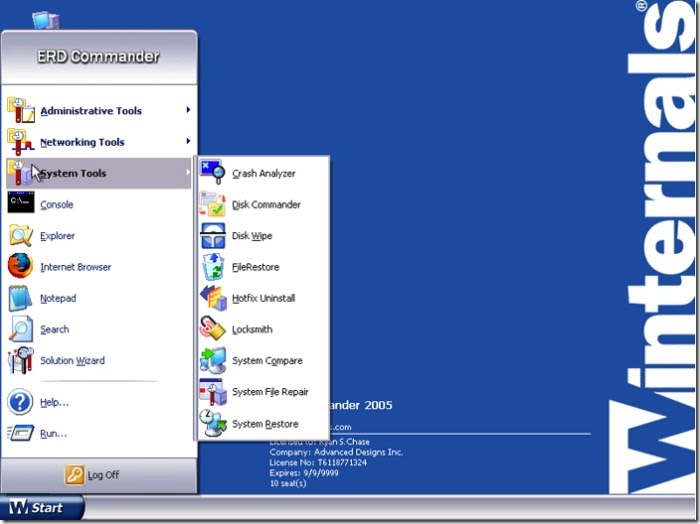Image resolution: width=700 pixels, height=524 pixels.
Task: Launch the Firefox Internet Browser icon
Action: pyautogui.click(x=21, y=267)
